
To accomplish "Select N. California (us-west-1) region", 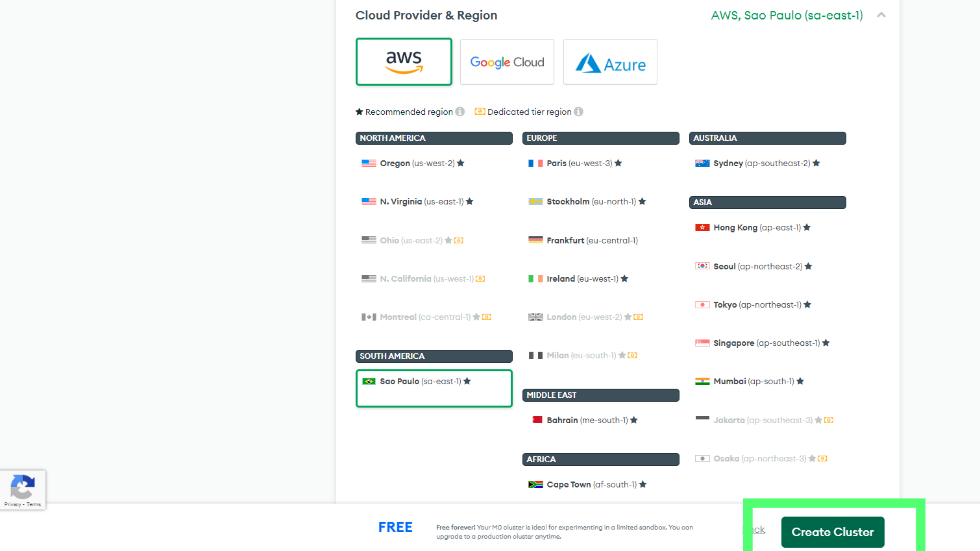I will pyautogui.click(x=434, y=278).
